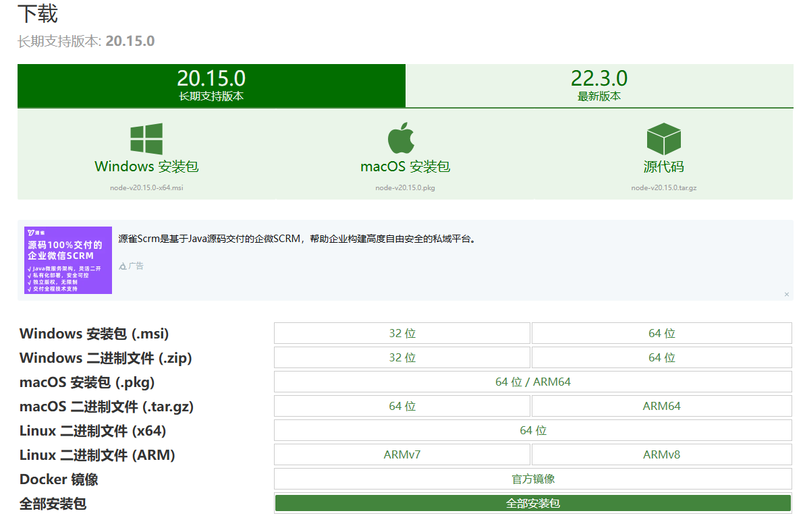Download the Linux ARMv7 binary

[x=402, y=454]
